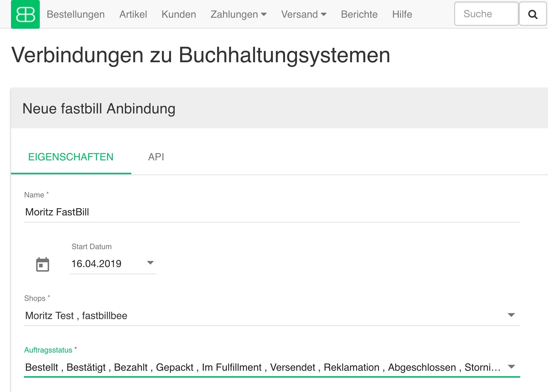Click the green Billbee logo icon

point(25,14)
